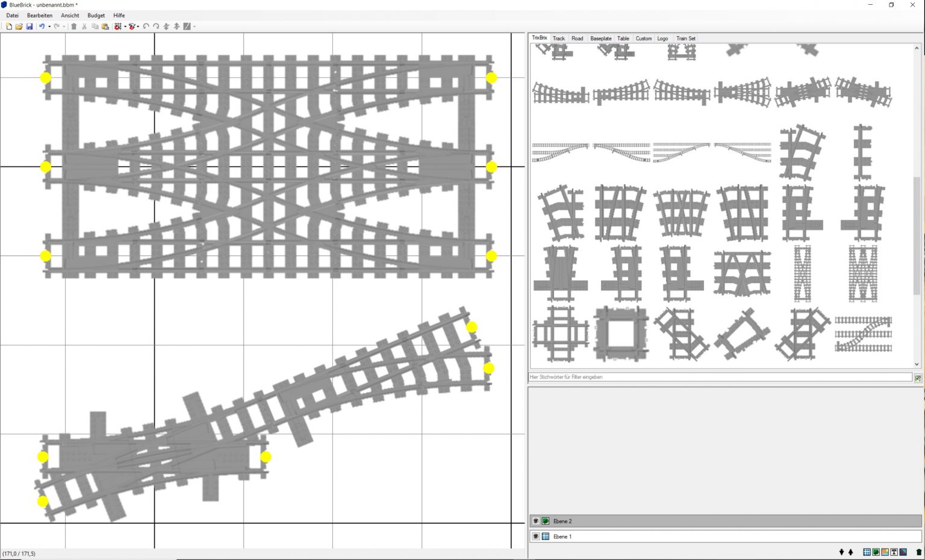Screen dimensions: 925x560
Task: Open the Bearbeiten menu
Action: [x=39, y=15]
